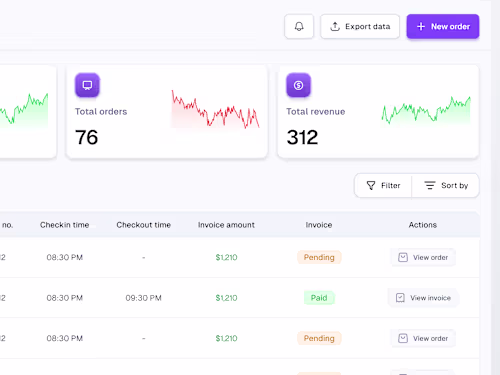Click View order in first row
The height and width of the screenshot is (375, 500).
(x=423, y=257)
